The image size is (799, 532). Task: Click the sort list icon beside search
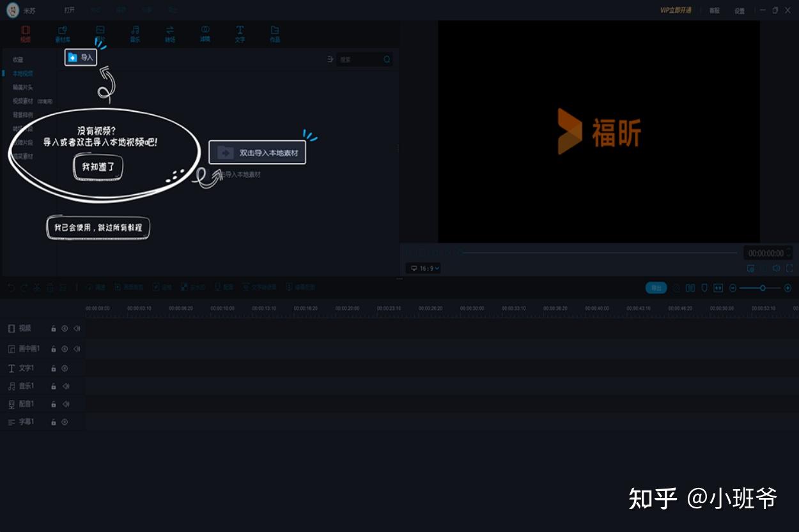click(330, 59)
